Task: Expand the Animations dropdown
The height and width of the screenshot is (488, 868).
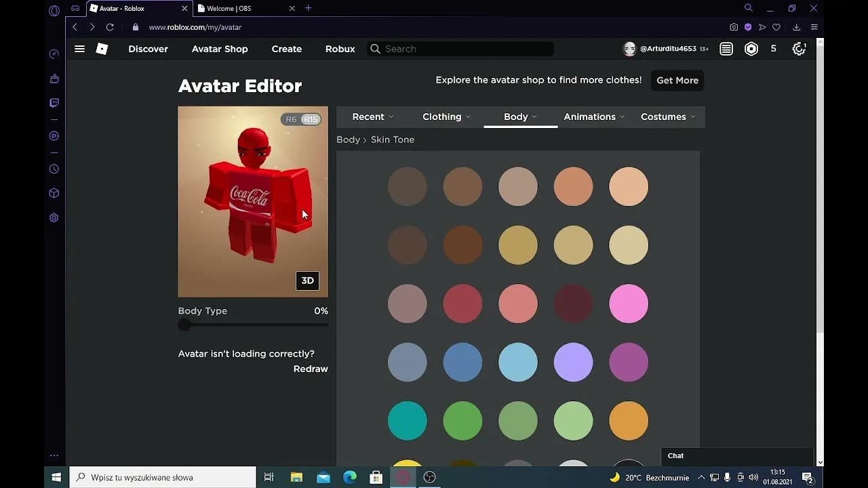Action: pyautogui.click(x=589, y=117)
